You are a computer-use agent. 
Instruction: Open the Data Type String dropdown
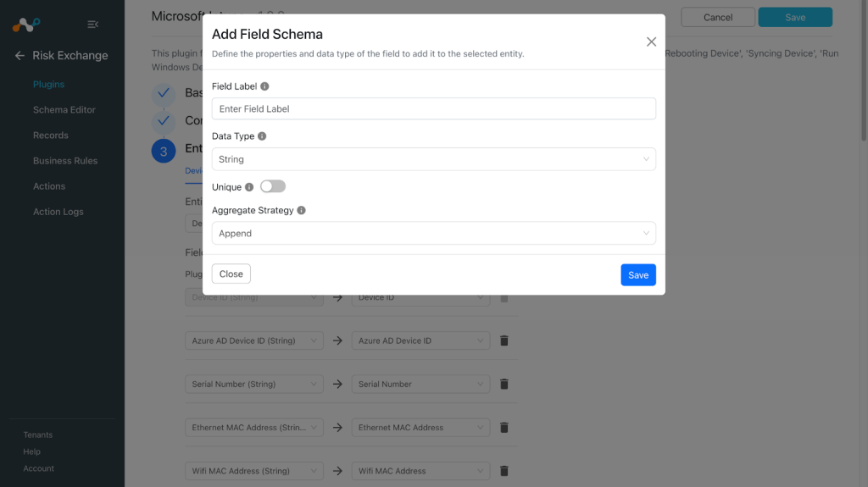pos(433,159)
